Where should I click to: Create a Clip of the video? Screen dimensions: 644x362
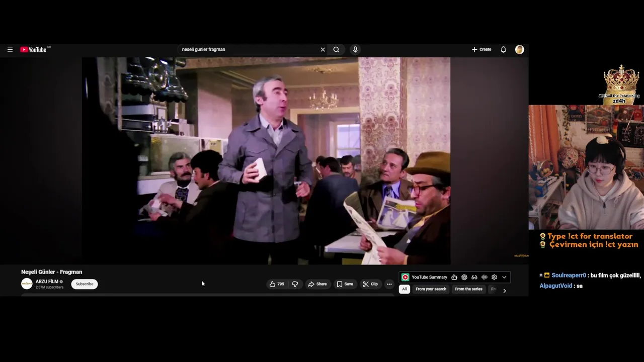click(370, 284)
